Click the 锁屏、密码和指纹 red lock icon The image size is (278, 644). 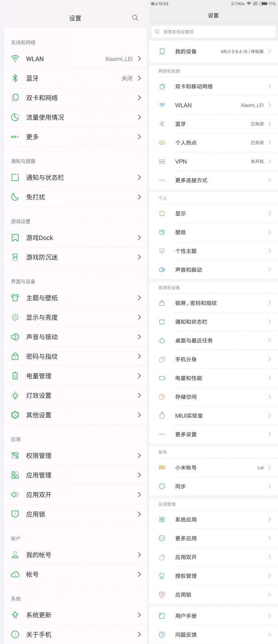pyautogui.click(x=162, y=303)
